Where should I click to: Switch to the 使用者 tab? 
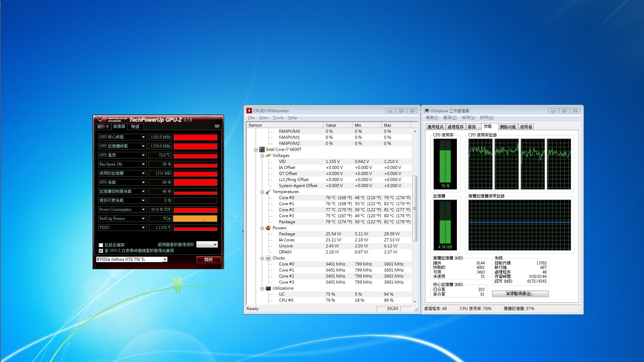coord(526,127)
